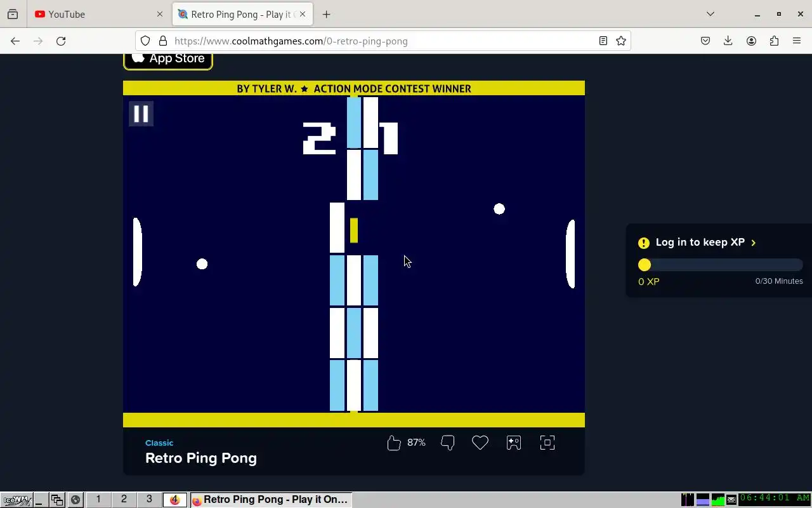Open the Firefox hamburger menu

tap(797, 41)
